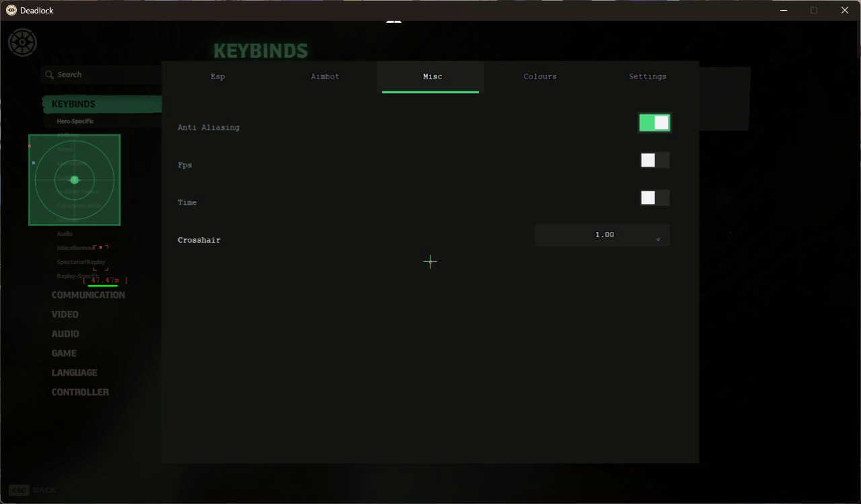This screenshot has height=504, width=861.
Task: Click the Crosshair 1.00 value field
Action: [602, 235]
